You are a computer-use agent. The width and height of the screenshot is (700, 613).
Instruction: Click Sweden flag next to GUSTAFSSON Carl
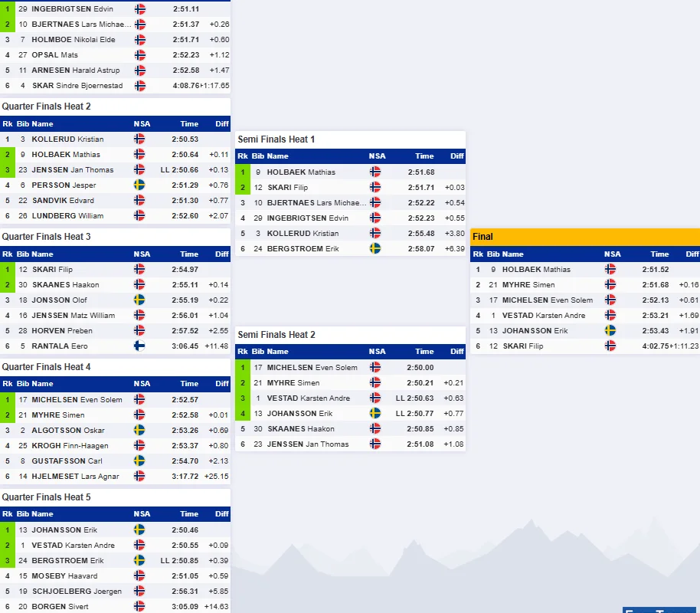[x=139, y=461]
